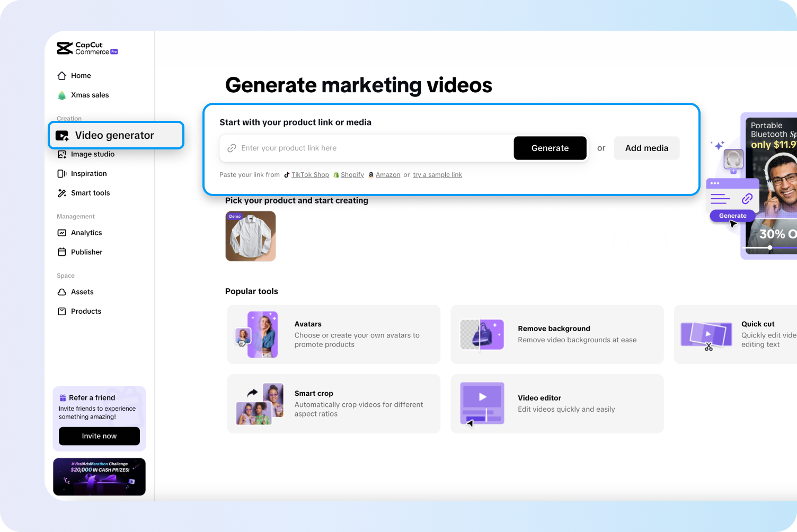This screenshot has height=532, width=797.
Task: Select the demo white shirt product
Action: (x=250, y=236)
